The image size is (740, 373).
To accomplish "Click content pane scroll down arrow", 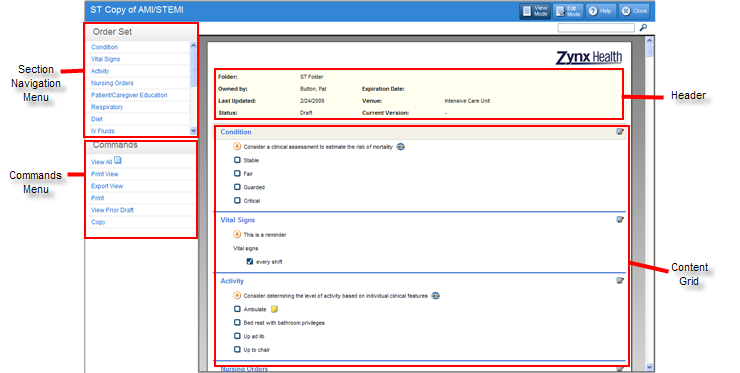I will tap(649, 367).
